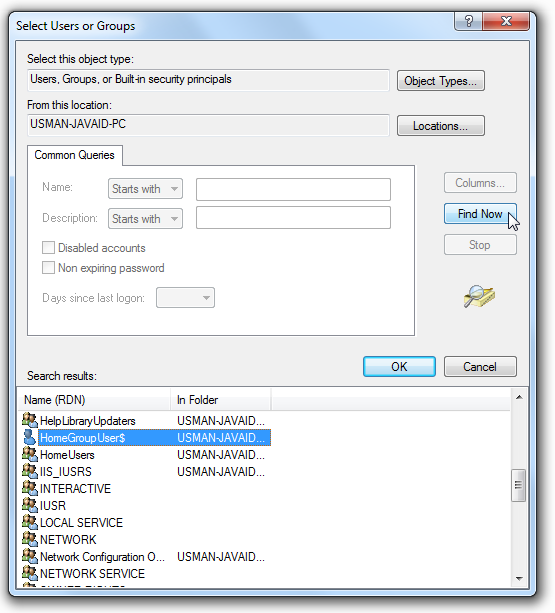Select the NETWORK SERVICE entry

(92, 574)
